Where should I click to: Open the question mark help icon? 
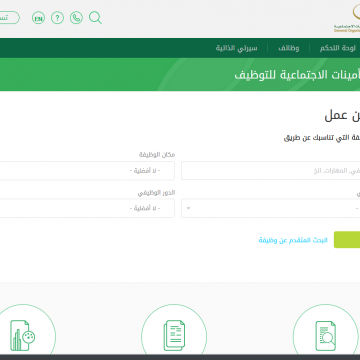[x=57, y=18]
